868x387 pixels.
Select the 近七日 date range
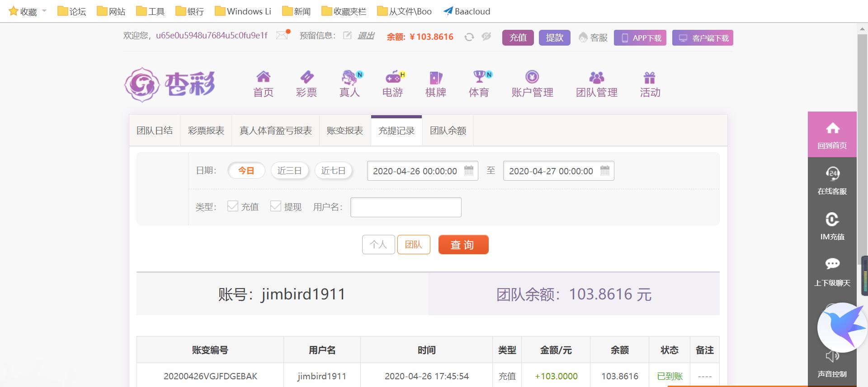coord(333,171)
